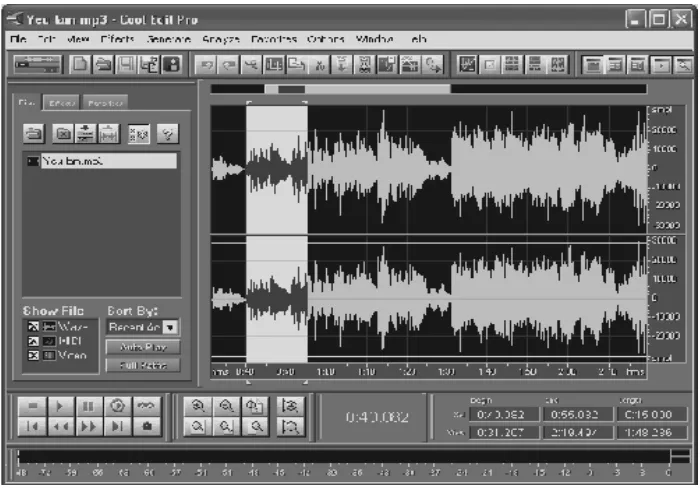Toggle transport controls using play-symbol toolbar icon
Screen dimensions: 700x488
pyautogui.click(x=661, y=65)
